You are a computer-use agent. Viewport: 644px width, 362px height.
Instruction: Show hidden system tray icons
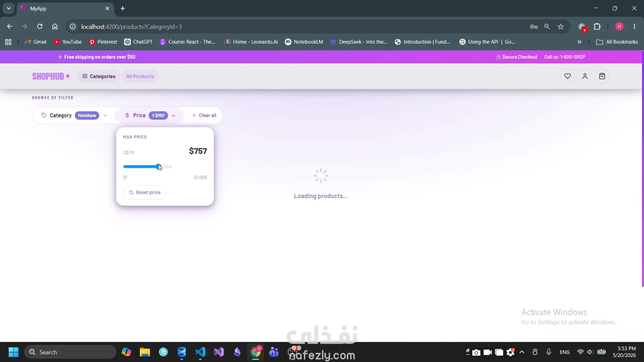click(522, 352)
